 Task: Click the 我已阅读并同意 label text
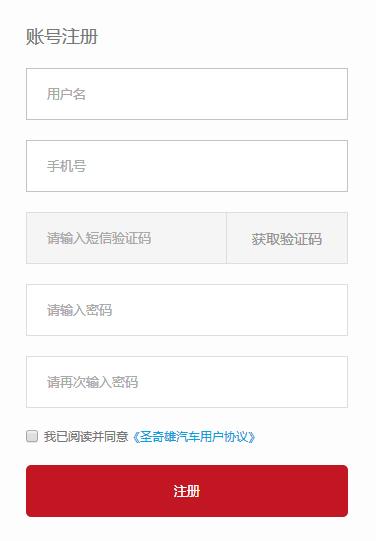click(x=86, y=437)
